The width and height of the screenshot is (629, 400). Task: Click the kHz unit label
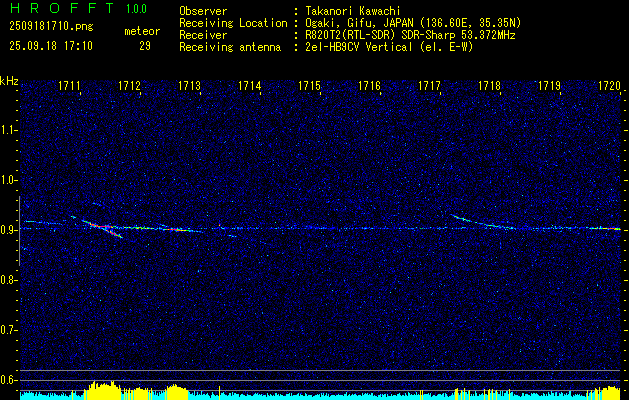click(9, 81)
